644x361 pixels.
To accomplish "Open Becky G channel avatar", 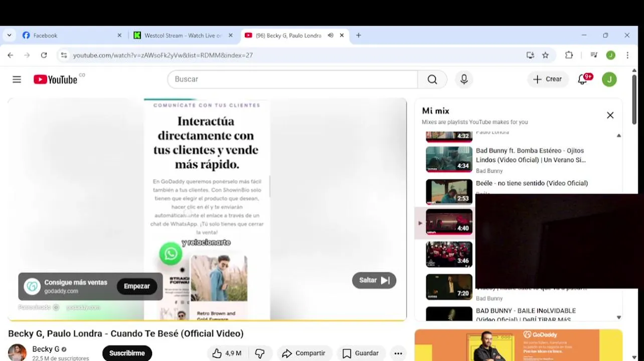I will 17,352.
